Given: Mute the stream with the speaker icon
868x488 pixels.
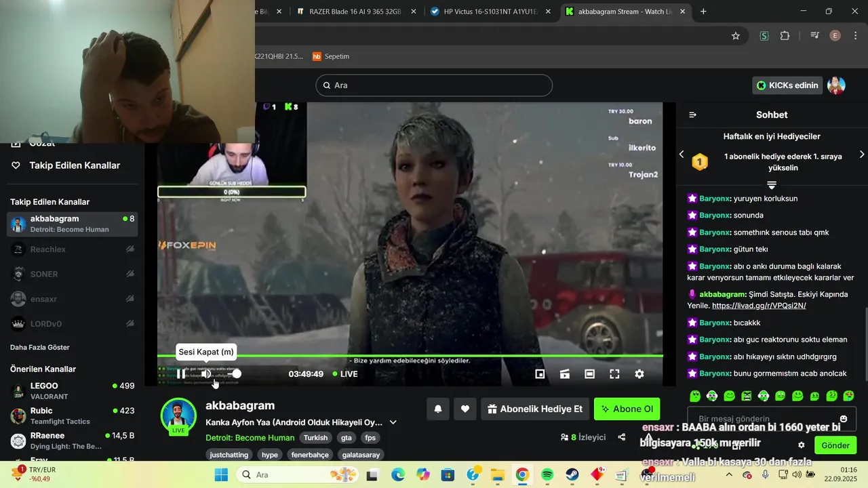Looking at the screenshot, I should pyautogui.click(x=206, y=374).
